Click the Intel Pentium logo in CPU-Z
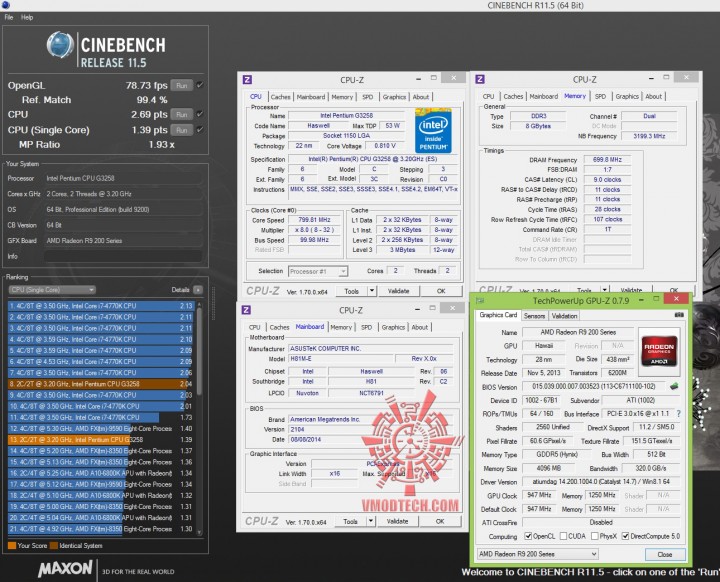The height and width of the screenshot is (582, 720). pos(433,131)
